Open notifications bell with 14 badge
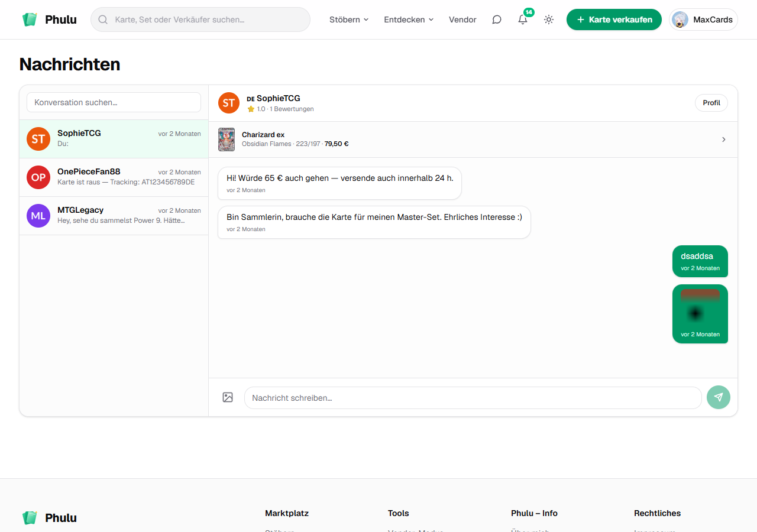Viewport: 757px width, 532px height. pyautogui.click(x=523, y=20)
